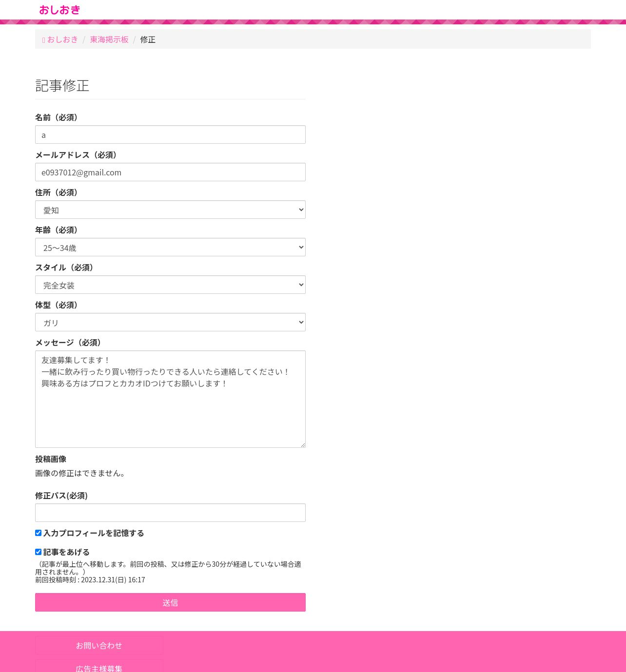Screen dimensions: 626x672
Task: Grab the textarea resize handle corner
Action: 303,445
